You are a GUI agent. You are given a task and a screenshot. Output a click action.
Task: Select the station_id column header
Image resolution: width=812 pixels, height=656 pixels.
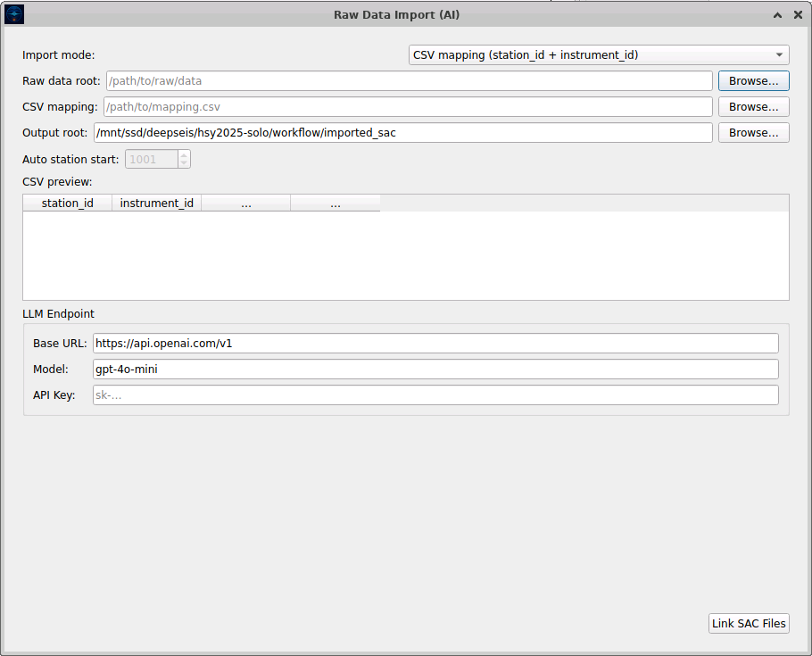point(67,203)
